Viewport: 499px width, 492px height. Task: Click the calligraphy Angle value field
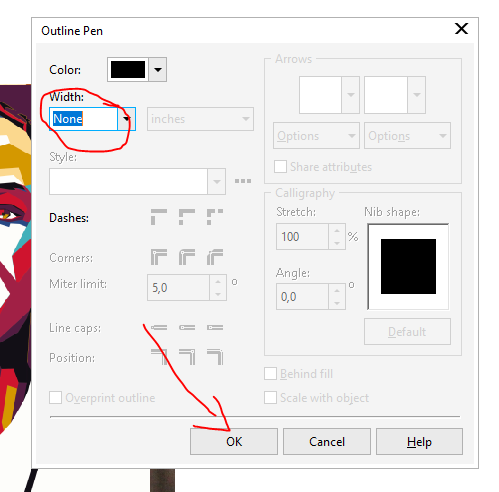302,297
